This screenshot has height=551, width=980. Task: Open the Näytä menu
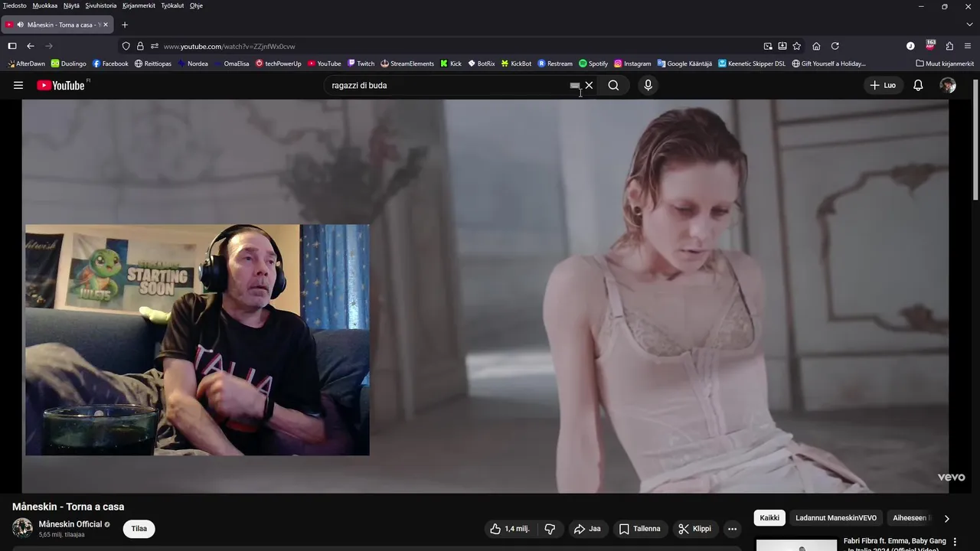pos(71,5)
